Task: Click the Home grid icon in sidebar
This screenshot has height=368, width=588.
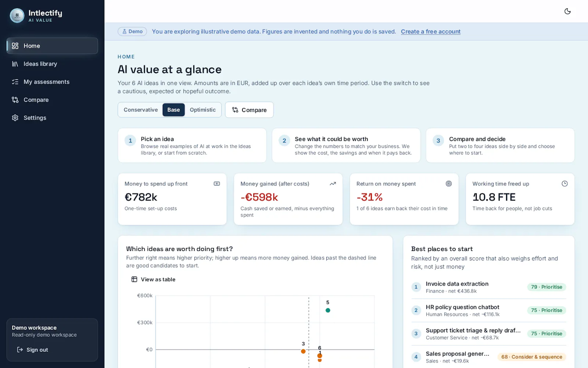Action: [x=15, y=46]
